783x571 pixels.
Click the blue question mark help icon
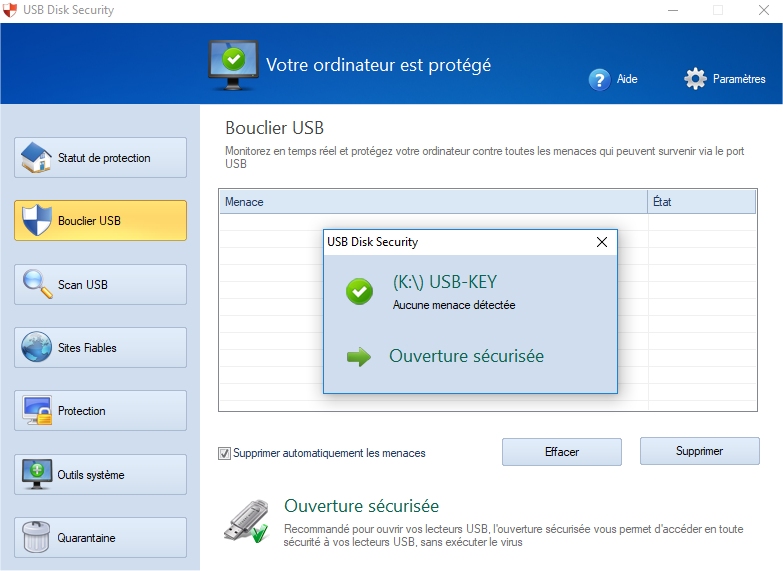tap(599, 79)
